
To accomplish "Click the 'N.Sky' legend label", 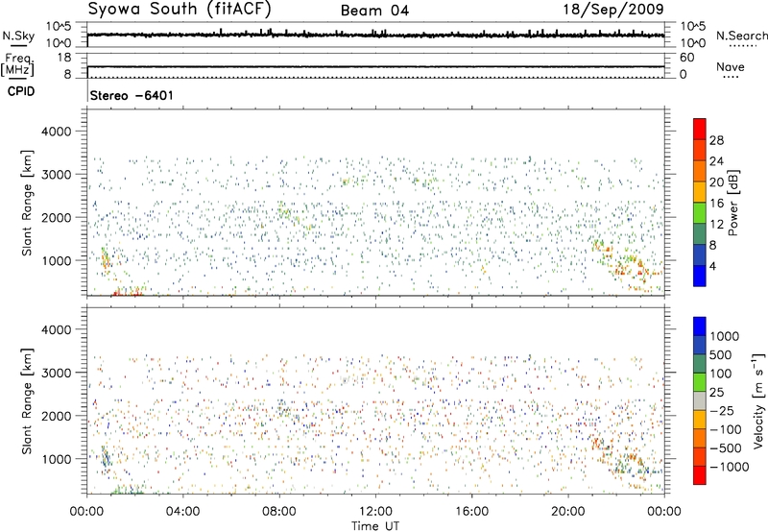I will (18, 36).
